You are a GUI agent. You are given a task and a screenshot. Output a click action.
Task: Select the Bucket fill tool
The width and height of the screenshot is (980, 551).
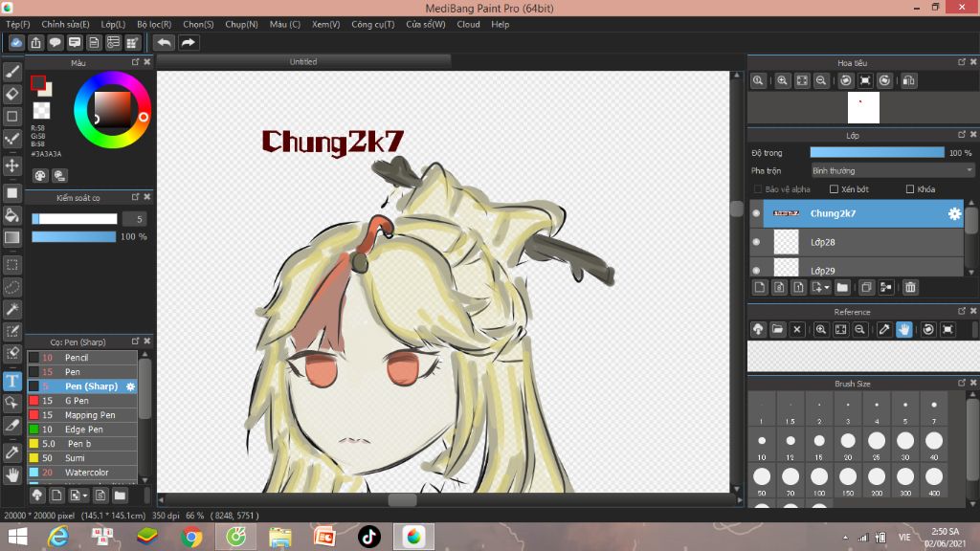point(11,215)
